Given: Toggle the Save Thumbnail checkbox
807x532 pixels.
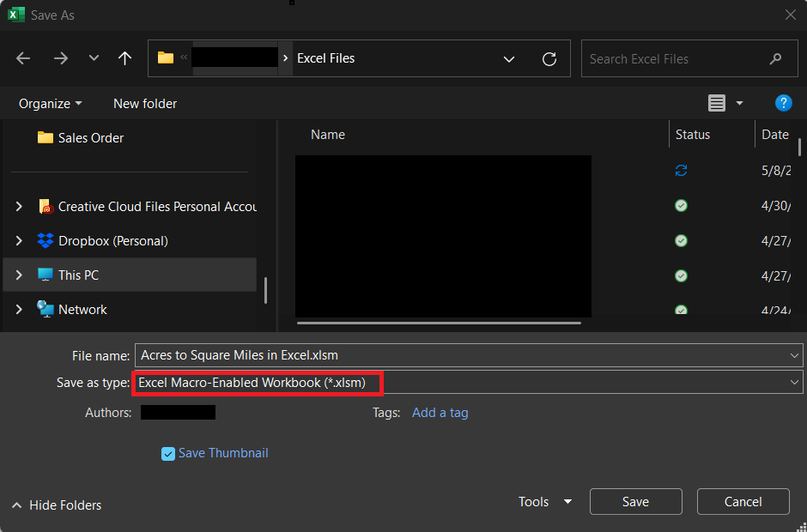Looking at the screenshot, I should click(x=167, y=453).
